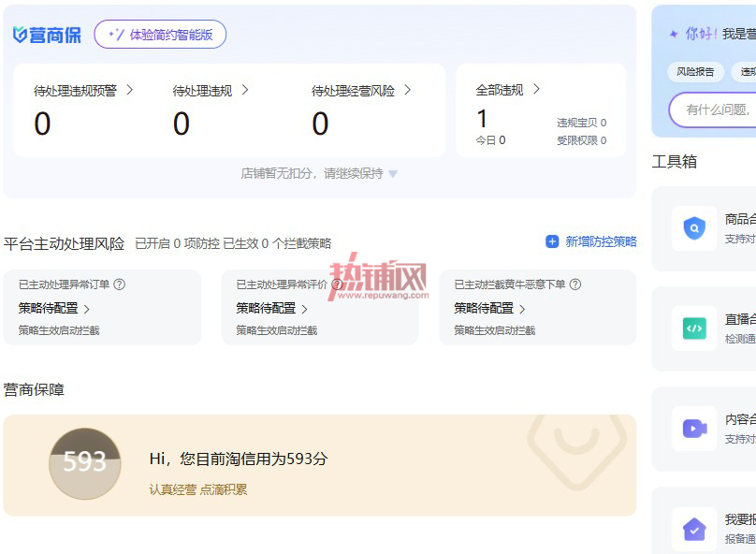This screenshot has width=756, height=554.
Task: Open 待处理违规预警 via its chevron
Action: coord(129,90)
